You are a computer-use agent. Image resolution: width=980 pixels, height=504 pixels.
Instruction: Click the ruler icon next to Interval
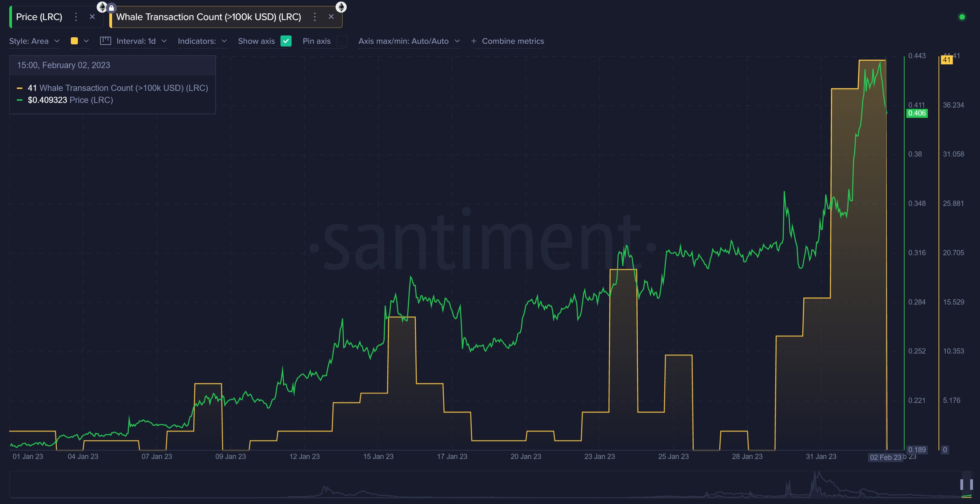[105, 41]
